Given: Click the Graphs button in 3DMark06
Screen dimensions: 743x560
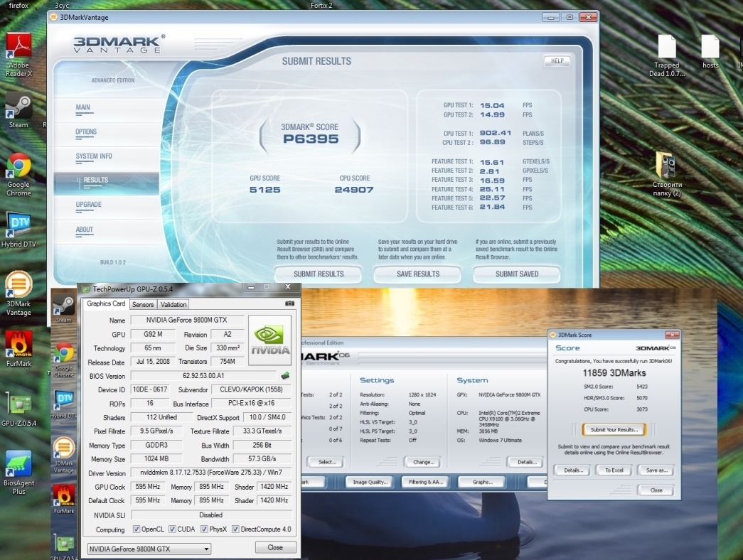Looking at the screenshot, I should click(x=482, y=482).
